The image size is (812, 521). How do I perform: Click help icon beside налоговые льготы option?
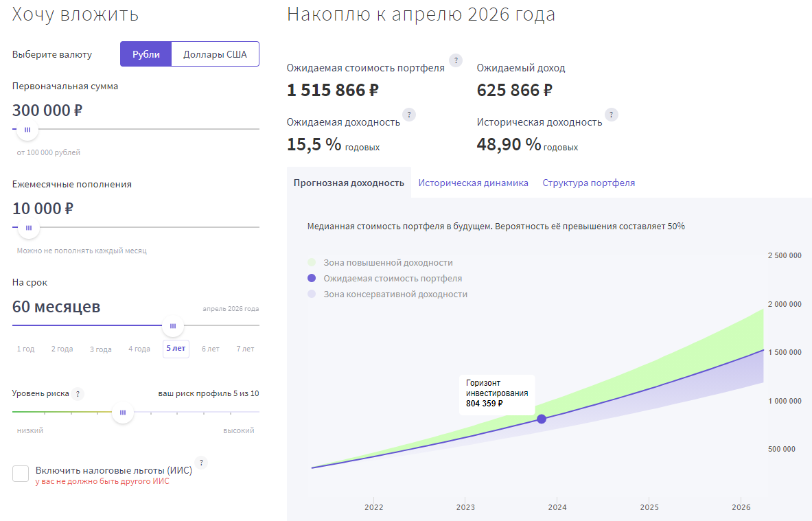200,463
